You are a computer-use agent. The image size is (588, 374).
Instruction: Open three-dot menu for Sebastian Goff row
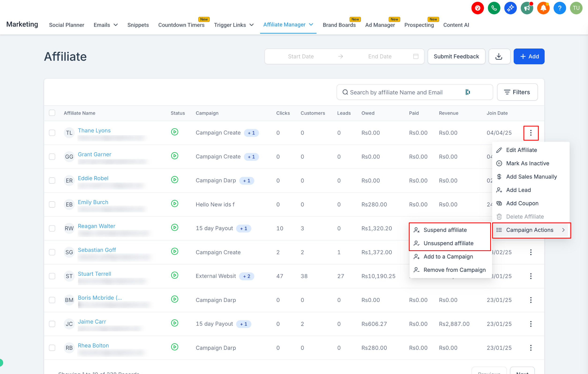(x=531, y=252)
